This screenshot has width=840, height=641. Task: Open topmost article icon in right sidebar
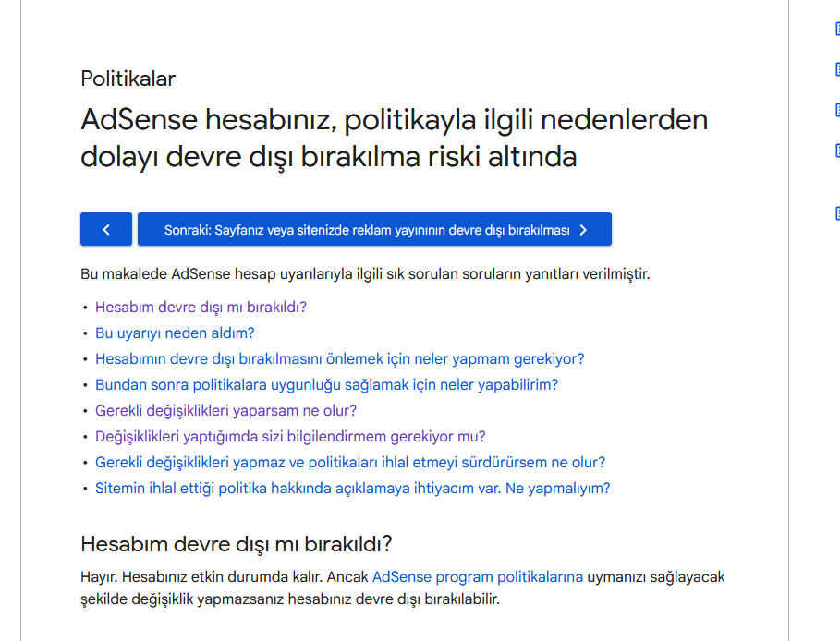tap(837, 29)
